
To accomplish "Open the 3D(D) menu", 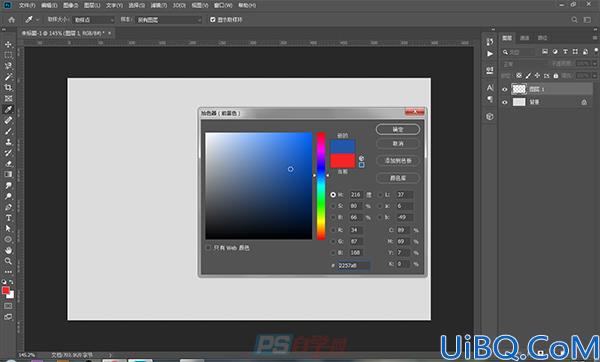I will pyautogui.click(x=179, y=5).
